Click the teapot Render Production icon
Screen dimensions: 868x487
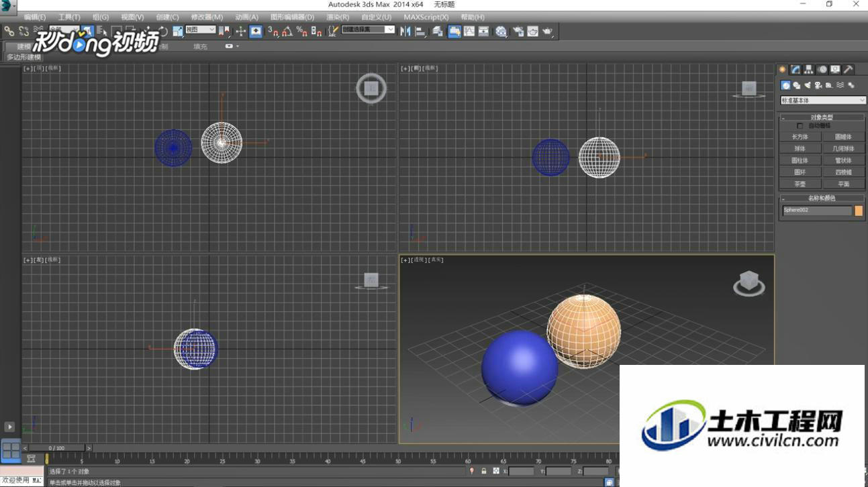(548, 31)
